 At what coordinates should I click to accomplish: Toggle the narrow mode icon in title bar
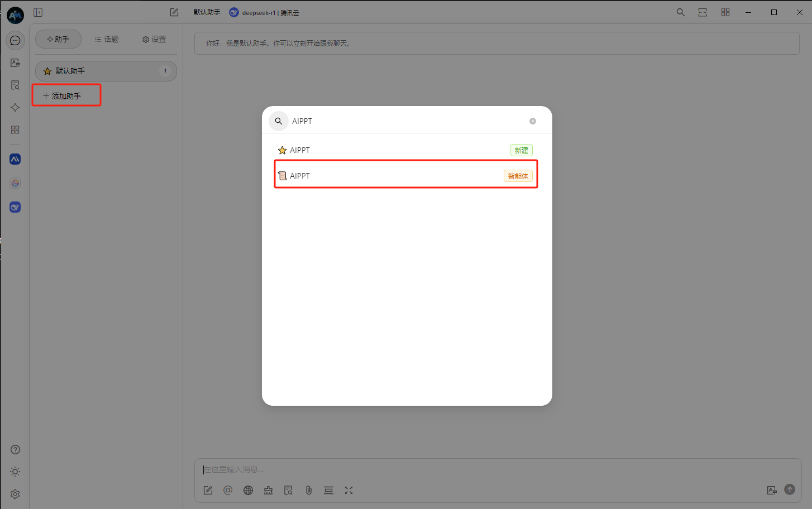pyautogui.click(x=703, y=12)
